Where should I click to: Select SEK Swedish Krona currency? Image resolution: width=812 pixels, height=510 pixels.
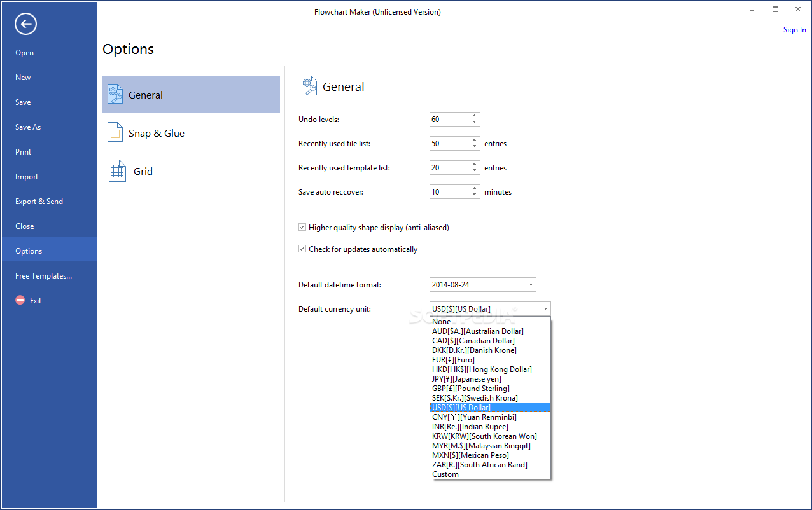(490, 397)
